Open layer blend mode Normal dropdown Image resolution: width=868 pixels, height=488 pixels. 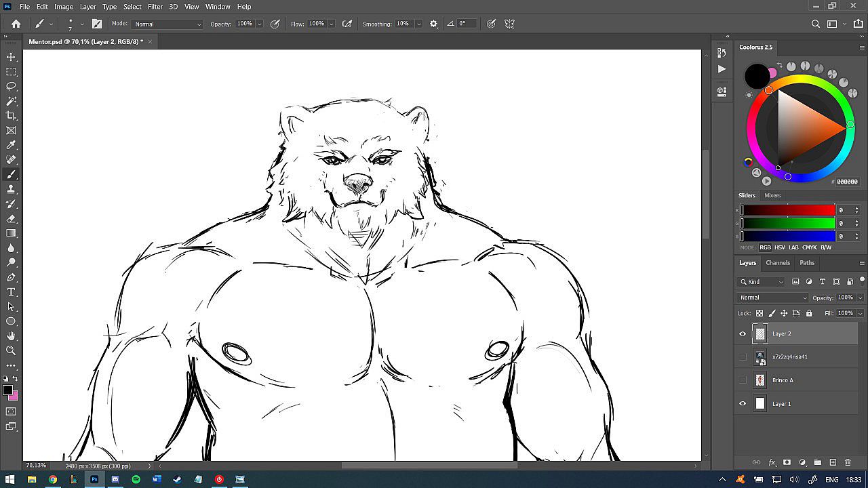tap(772, 298)
